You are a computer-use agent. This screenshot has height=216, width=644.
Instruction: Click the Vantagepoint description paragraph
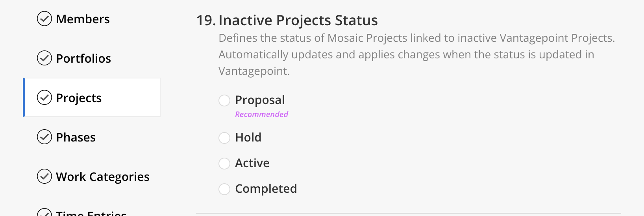coord(416,54)
